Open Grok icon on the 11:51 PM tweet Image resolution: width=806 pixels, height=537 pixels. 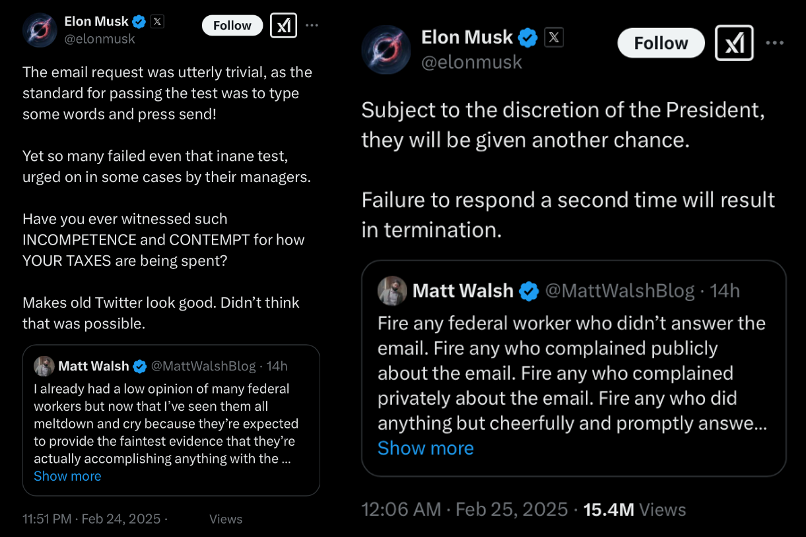[283, 25]
